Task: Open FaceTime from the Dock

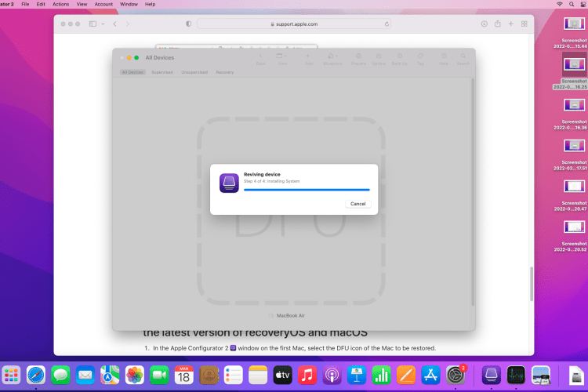Action: pos(159,375)
